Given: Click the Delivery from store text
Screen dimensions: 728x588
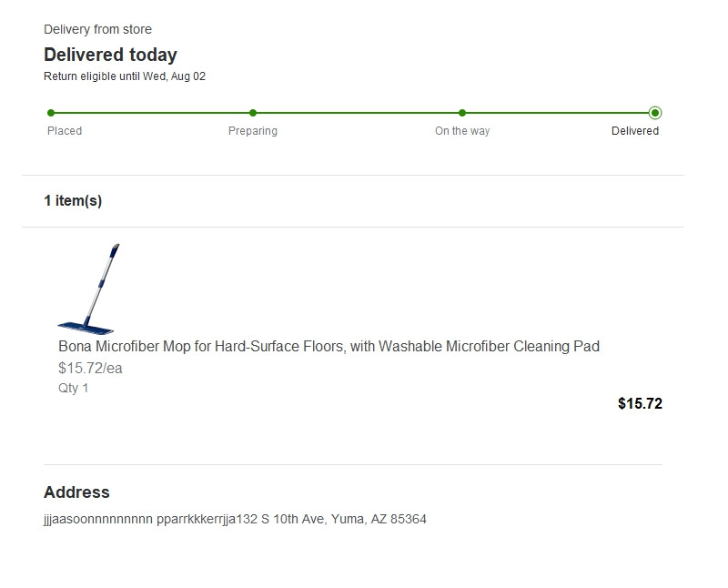Looking at the screenshot, I should click(97, 29).
